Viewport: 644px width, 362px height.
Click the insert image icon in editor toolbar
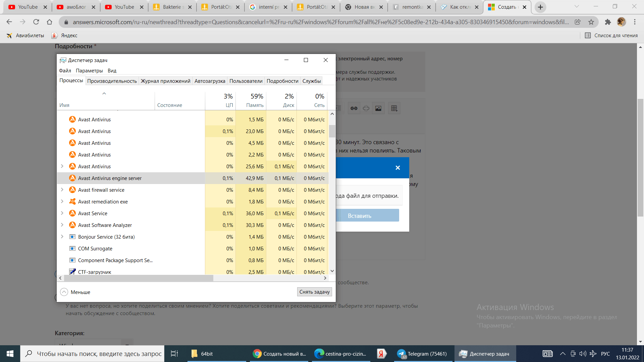click(x=378, y=108)
